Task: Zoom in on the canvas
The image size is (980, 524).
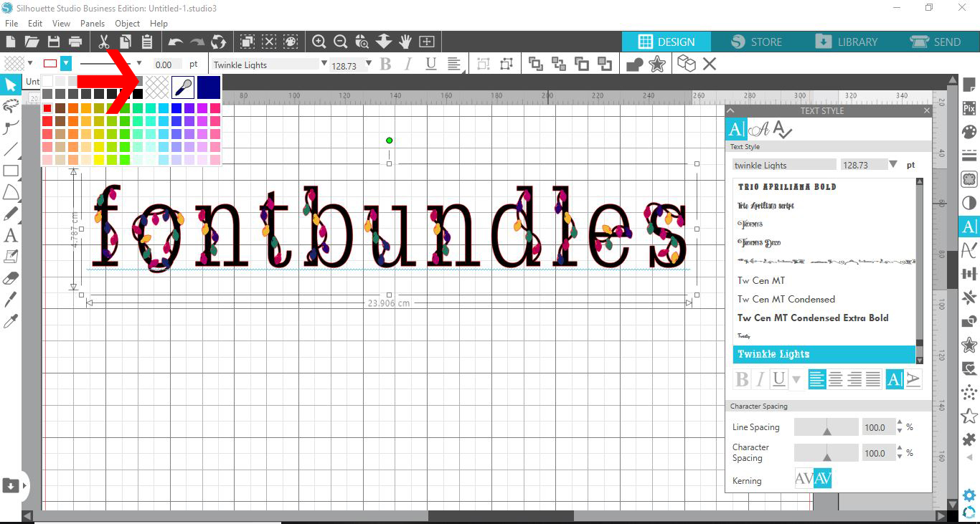Action: pos(319,42)
